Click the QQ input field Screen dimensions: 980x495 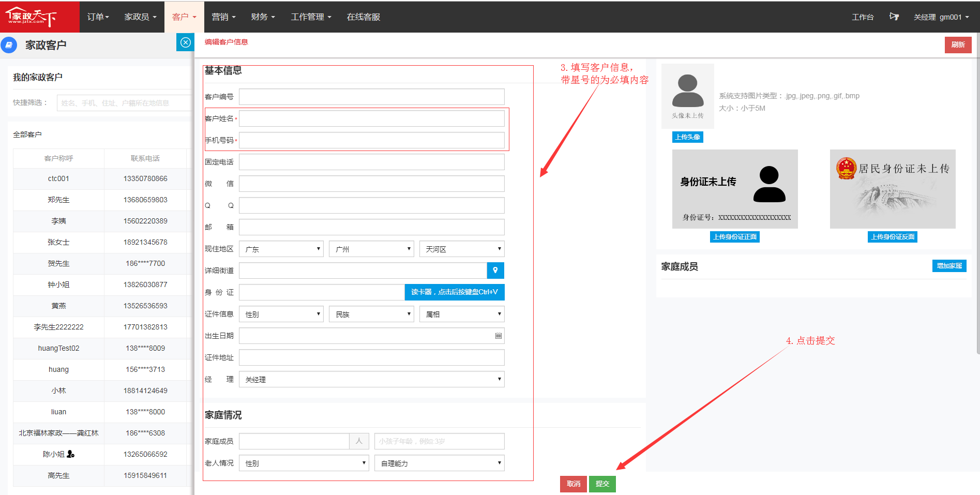pos(372,205)
